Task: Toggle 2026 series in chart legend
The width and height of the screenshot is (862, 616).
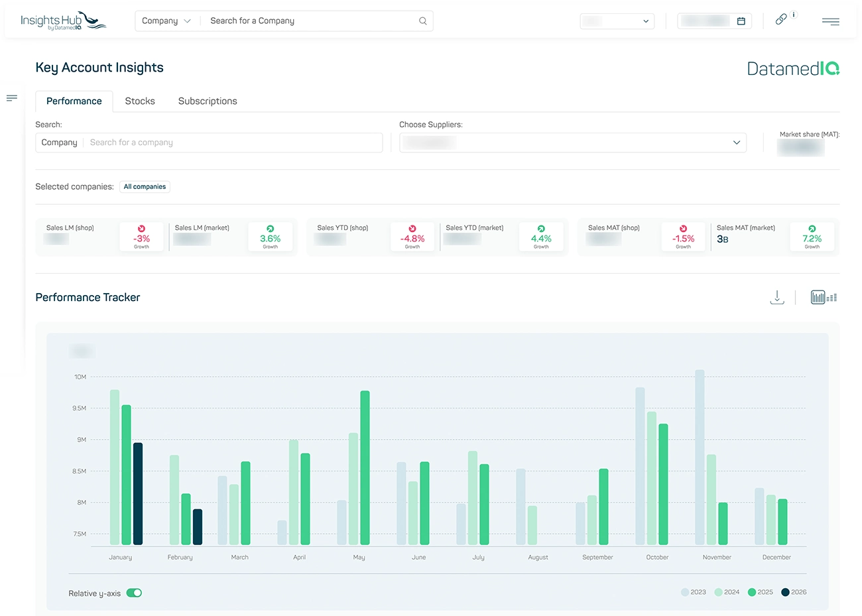Action: (x=794, y=592)
